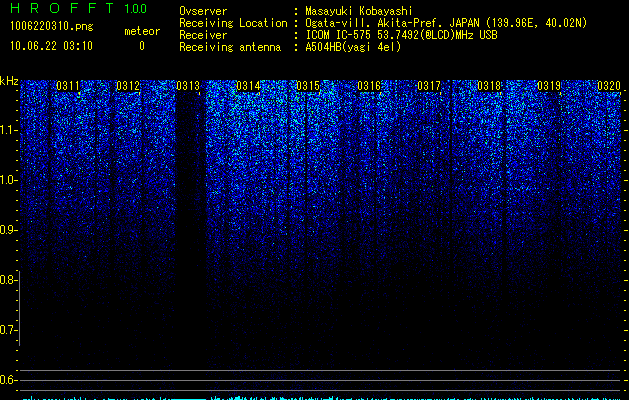Screen dimensions: 629x400
Task: Select the ICOM IC-575 53.7492 MHz USB text
Action: pyautogui.click(x=401, y=35)
